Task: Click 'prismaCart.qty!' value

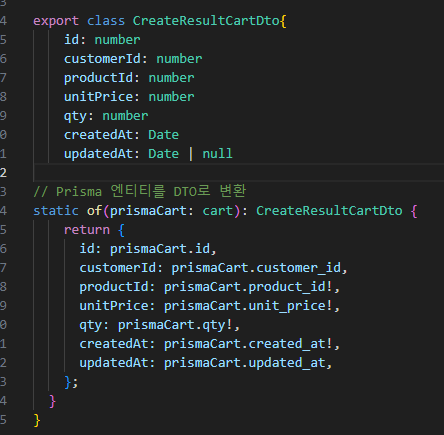Action: click(175, 325)
